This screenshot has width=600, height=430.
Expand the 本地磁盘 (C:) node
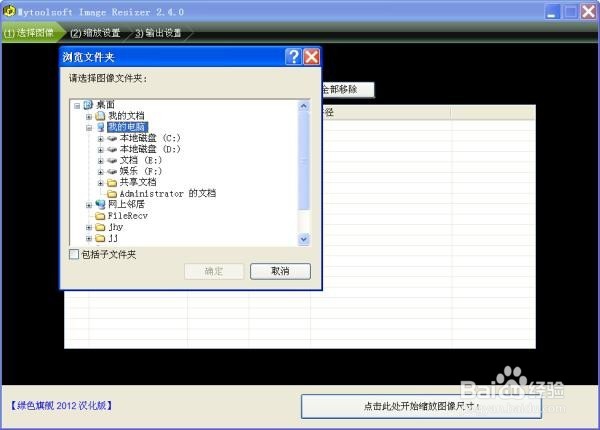(x=101, y=139)
